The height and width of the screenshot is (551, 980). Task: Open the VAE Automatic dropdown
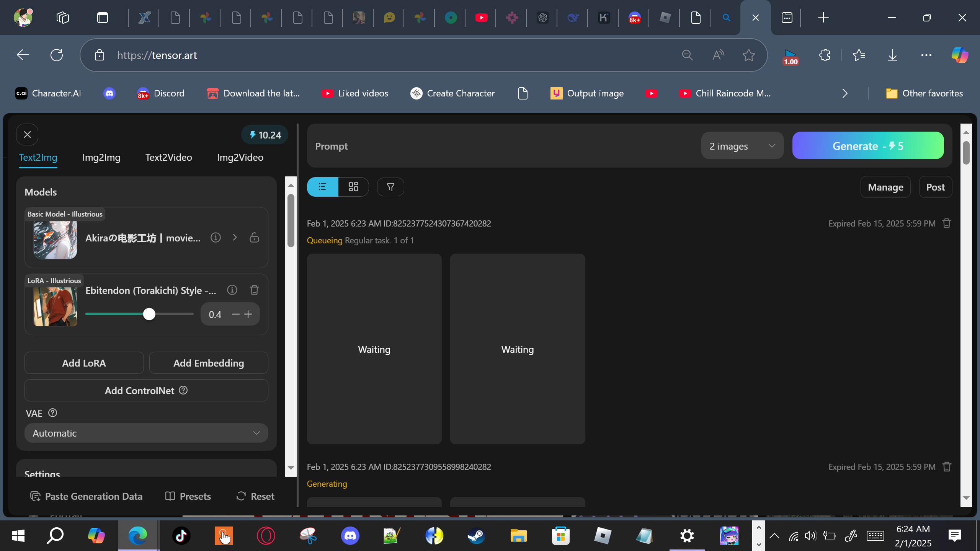pyautogui.click(x=146, y=433)
